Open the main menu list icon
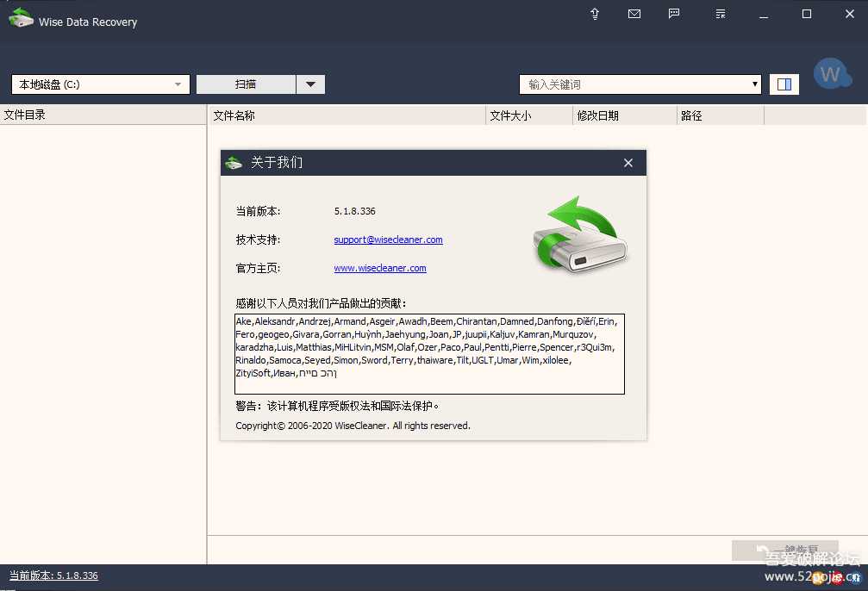This screenshot has height=591, width=868. coord(721,14)
